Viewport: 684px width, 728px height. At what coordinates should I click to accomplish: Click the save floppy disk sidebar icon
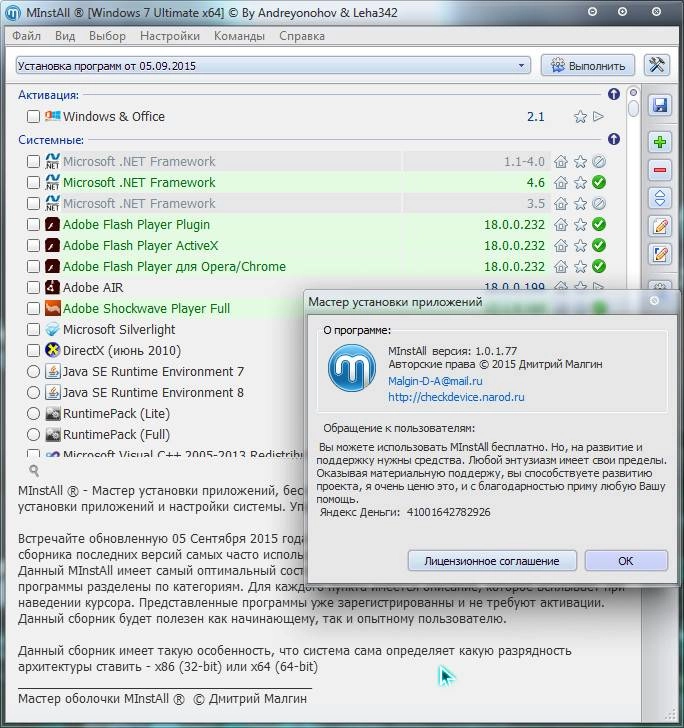659,105
